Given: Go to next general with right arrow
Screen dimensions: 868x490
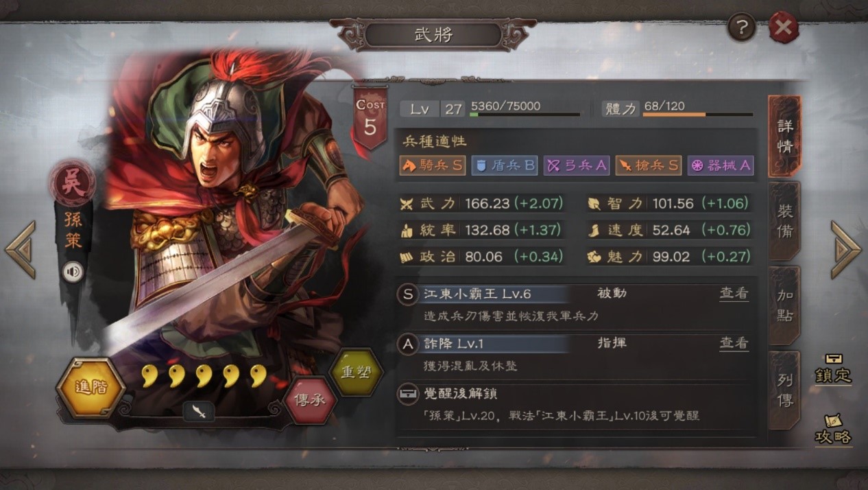Looking at the screenshot, I should [x=846, y=250].
